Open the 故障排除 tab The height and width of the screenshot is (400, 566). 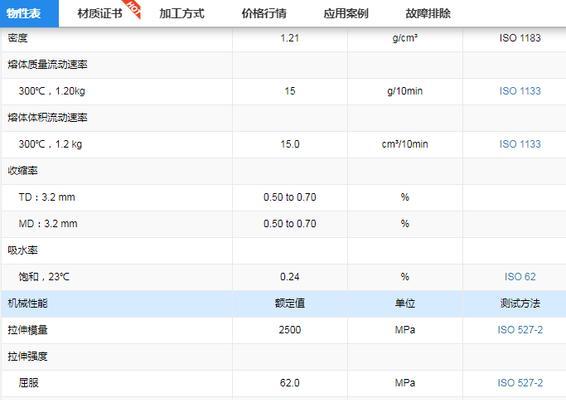[x=428, y=13]
